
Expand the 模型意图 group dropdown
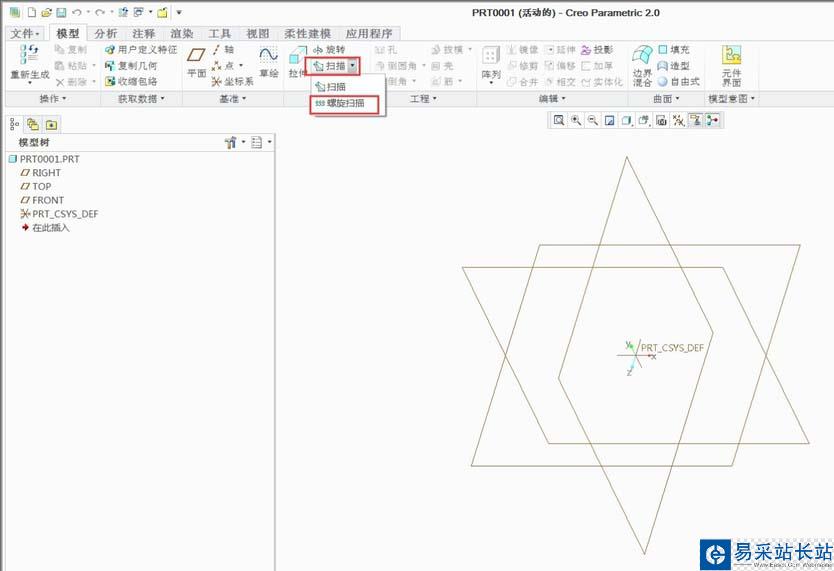tap(732, 98)
